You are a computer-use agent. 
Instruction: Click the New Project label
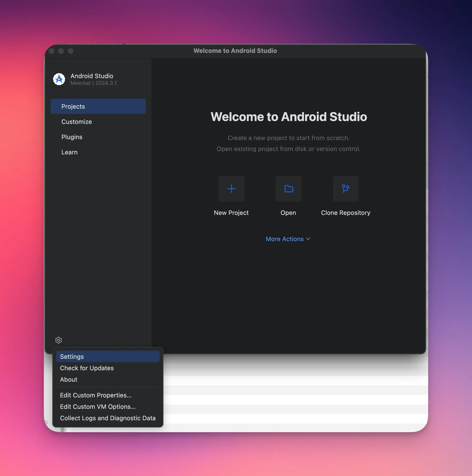click(x=231, y=213)
